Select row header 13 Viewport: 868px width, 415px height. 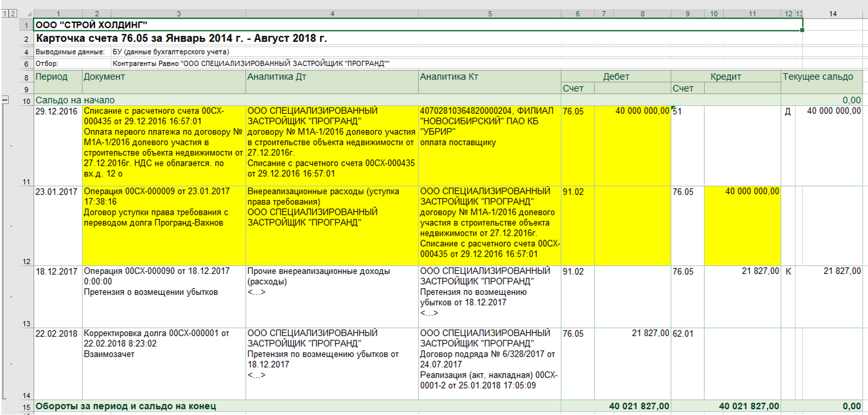[x=26, y=297]
